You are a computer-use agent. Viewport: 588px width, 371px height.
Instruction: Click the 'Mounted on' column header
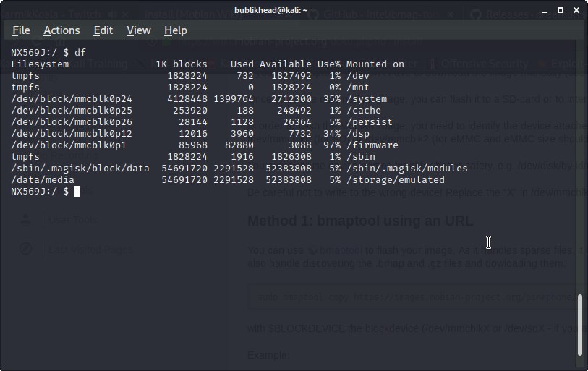[x=375, y=64]
